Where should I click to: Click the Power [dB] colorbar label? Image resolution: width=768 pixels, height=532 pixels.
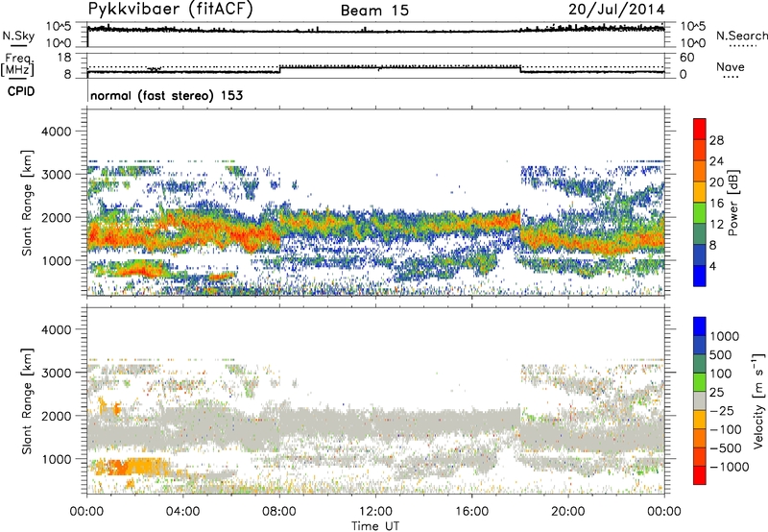pos(732,203)
